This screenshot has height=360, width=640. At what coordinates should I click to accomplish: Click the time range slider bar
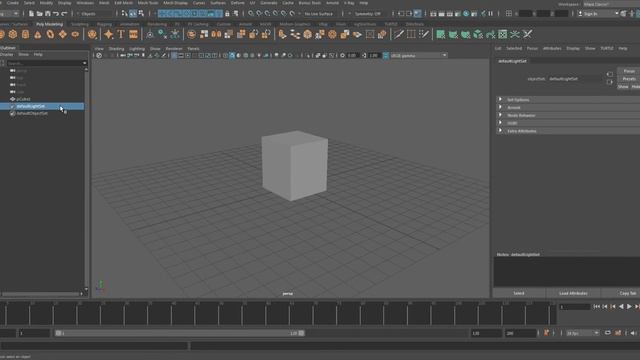pos(180,333)
